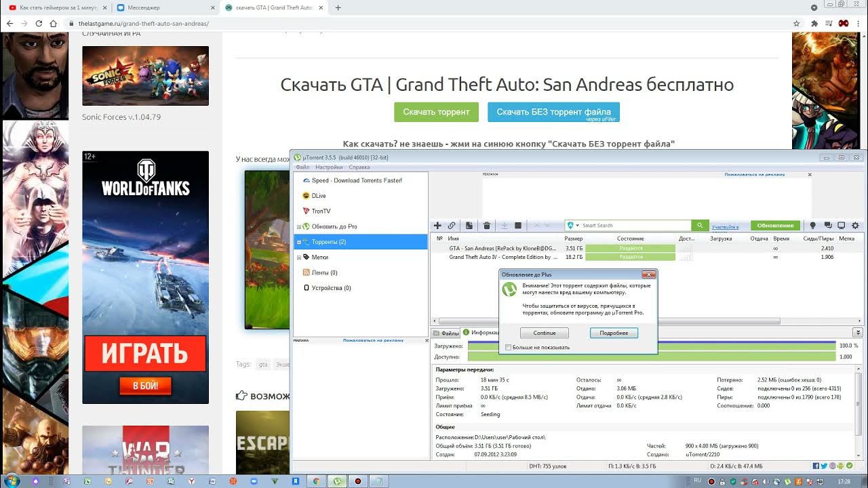Viewport: 868px width, 488px height.
Task: Click the move up queue arrow
Action: click(x=536, y=226)
